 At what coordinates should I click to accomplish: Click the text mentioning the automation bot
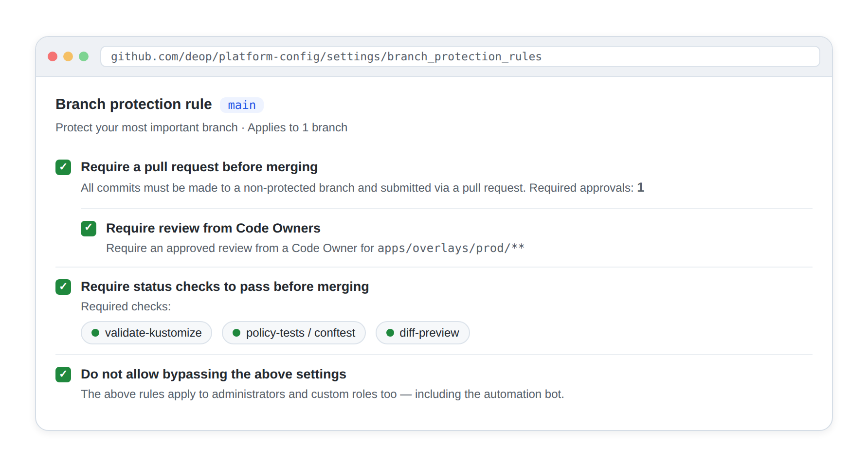[323, 394]
